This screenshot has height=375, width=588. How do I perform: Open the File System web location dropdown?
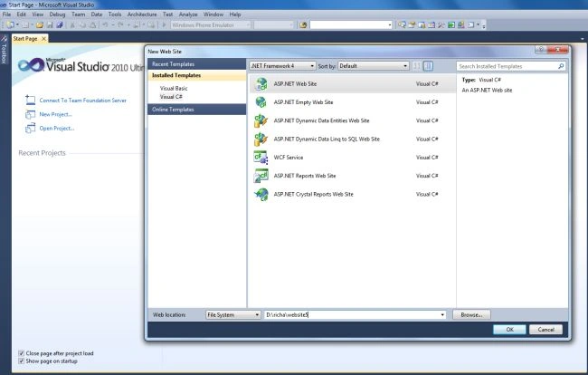pyautogui.click(x=232, y=314)
